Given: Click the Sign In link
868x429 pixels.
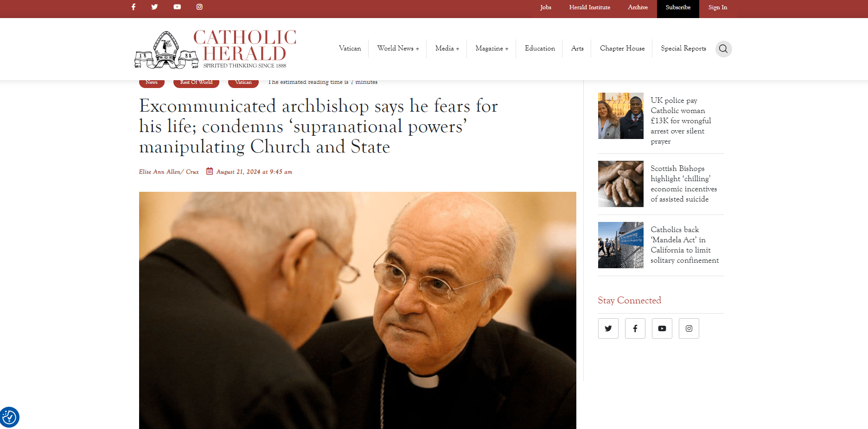Looking at the screenshot, I should coord(718,7).
